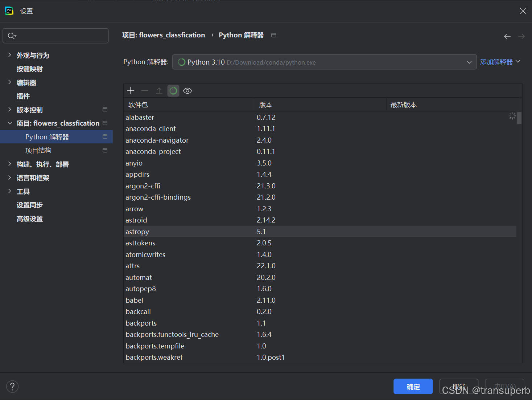This screenshot has height=400, width=532.
Task: Select the backports.tempfile package row
Action: [320, 346]
